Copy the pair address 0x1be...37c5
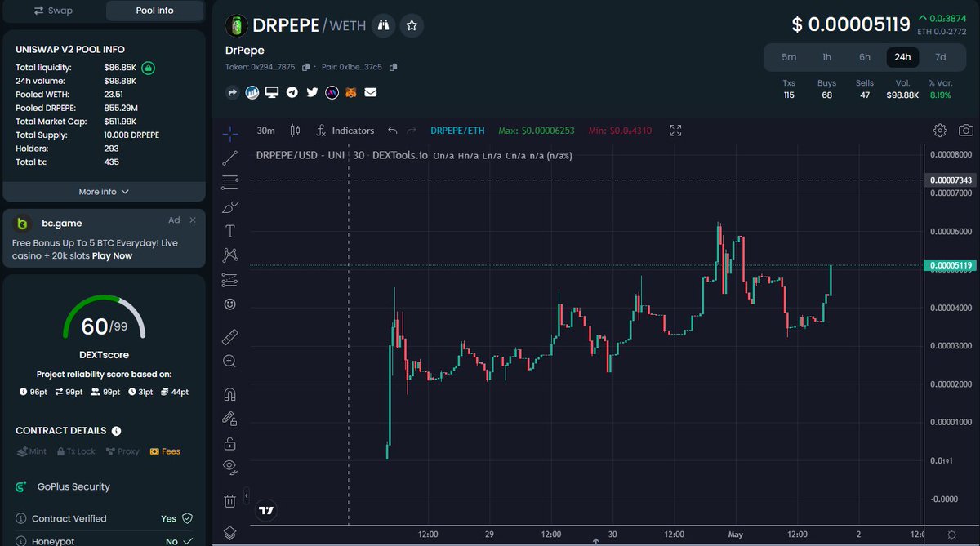The width and height of the screenshot is (980, 546). [394, 67]
